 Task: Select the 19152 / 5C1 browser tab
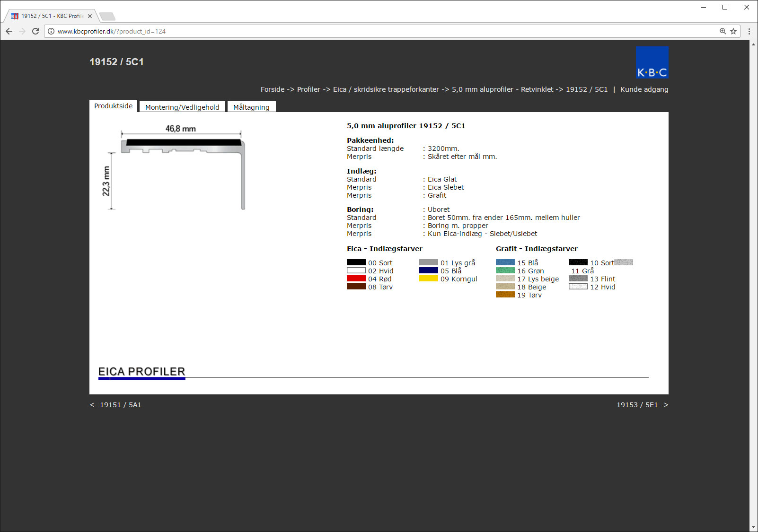coord(51,16)
